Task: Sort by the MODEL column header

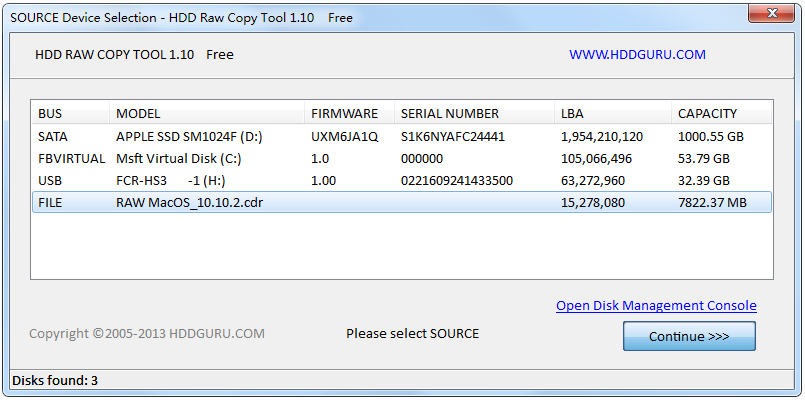Action: coord(207,113)
